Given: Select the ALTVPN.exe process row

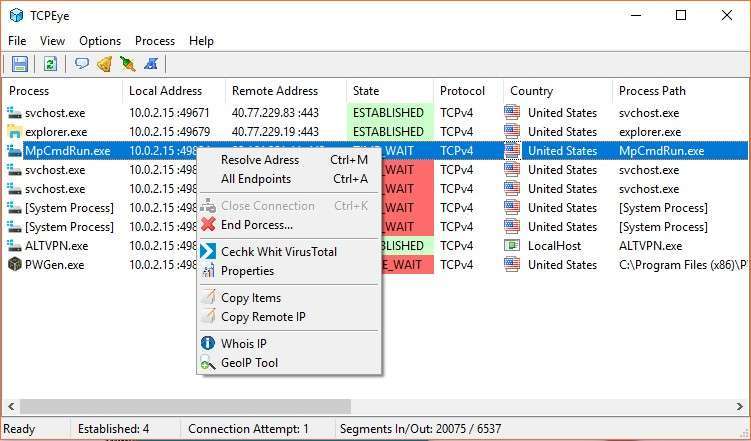Looking at the screenshot, I should tap(376, 246).
